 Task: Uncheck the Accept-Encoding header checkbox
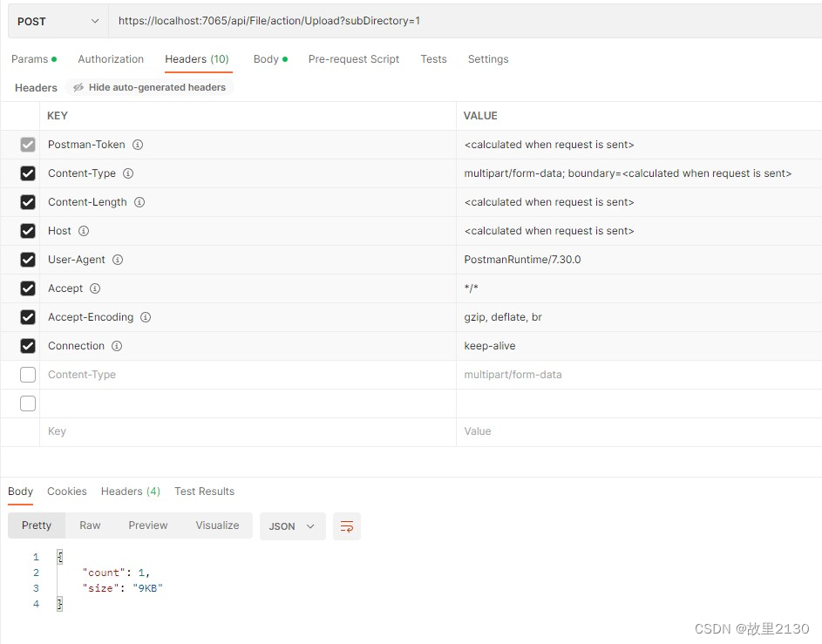pyautogui.click(x=28, y=317)
